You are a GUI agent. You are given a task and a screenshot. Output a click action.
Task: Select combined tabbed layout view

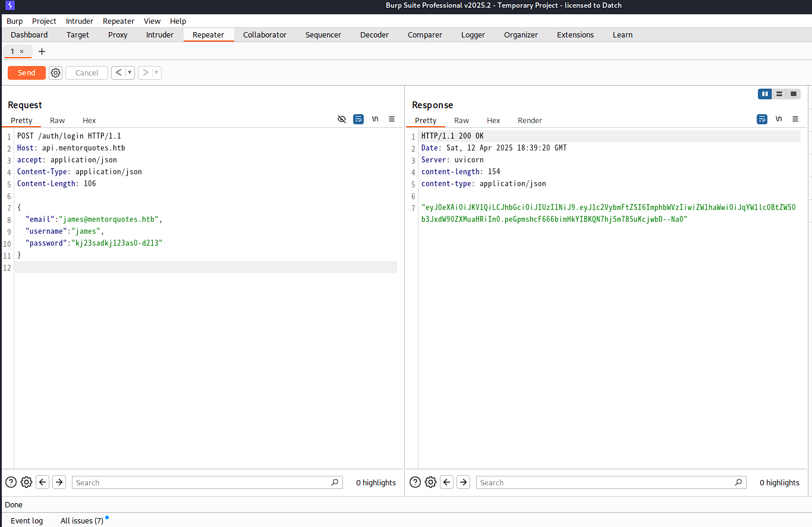tap(794, 94)
